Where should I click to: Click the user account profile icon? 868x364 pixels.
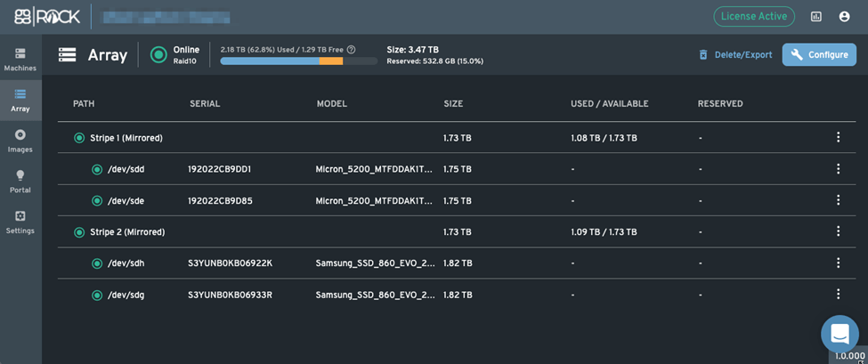click(x=844, y=17)
